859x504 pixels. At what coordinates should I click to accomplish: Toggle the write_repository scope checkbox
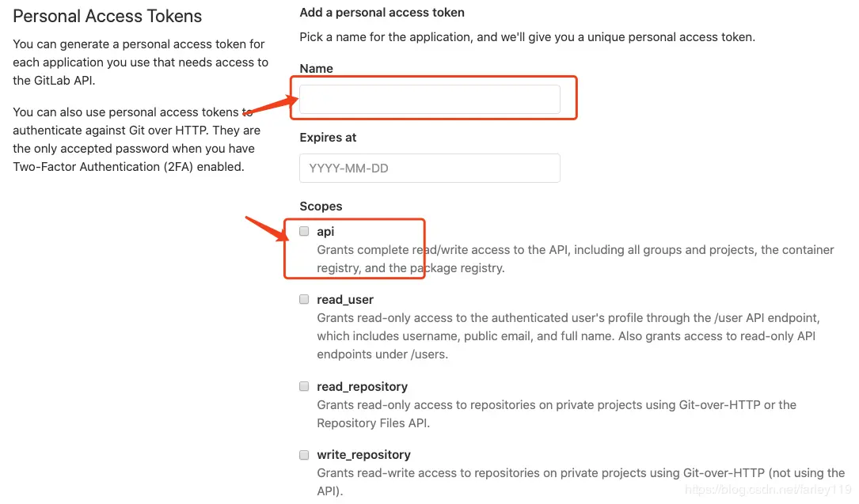coord(304,455)
